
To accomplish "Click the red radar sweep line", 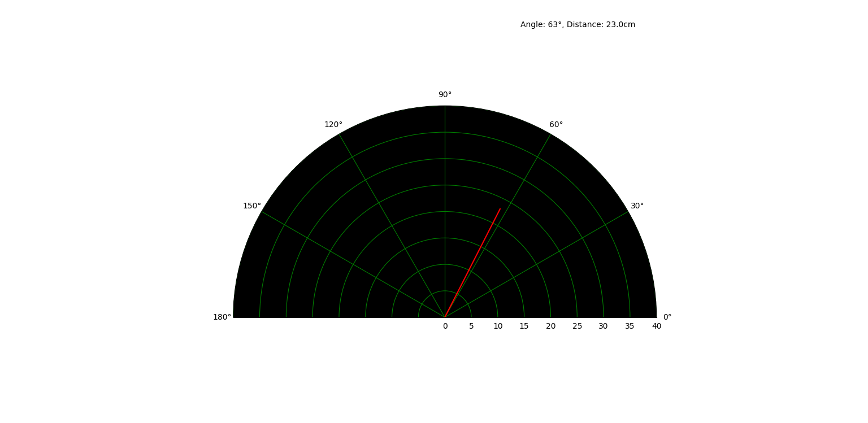I will (x=472, y=263).
